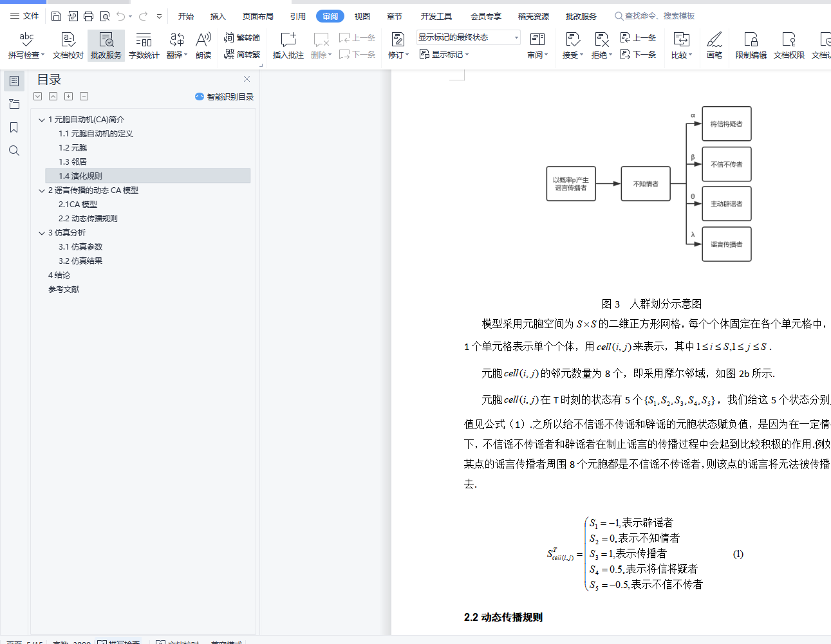Switch to the 稻壳资源 tab

click(534, 16)
